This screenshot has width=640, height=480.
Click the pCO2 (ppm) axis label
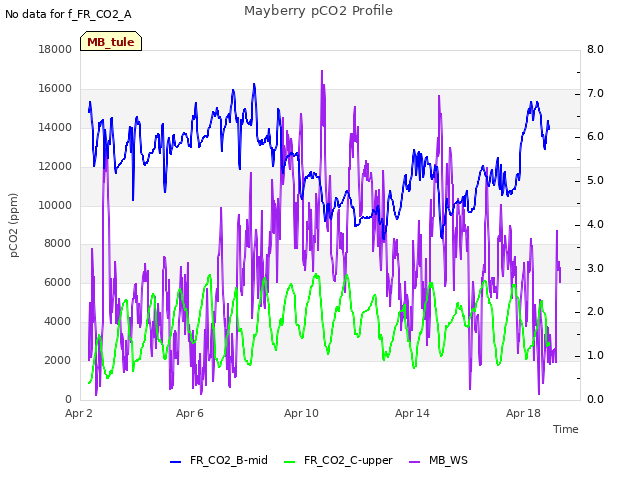coord(14,225)
